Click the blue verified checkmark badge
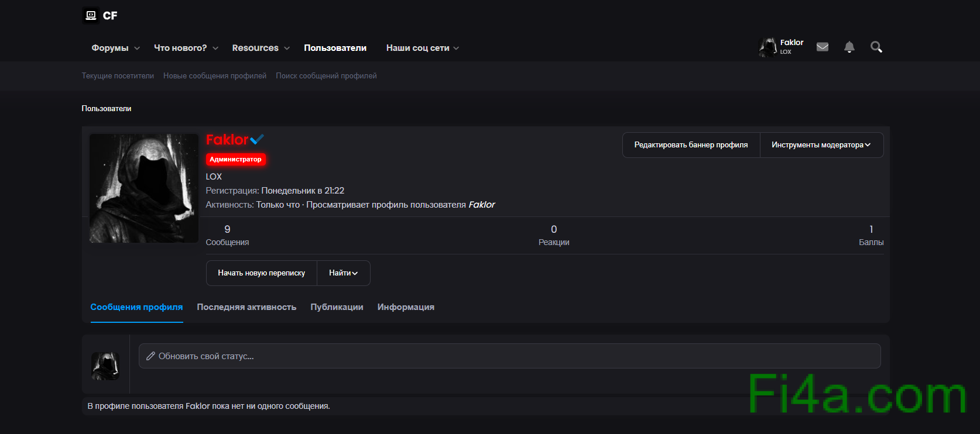980x434 pixels. tap(257, 139)
